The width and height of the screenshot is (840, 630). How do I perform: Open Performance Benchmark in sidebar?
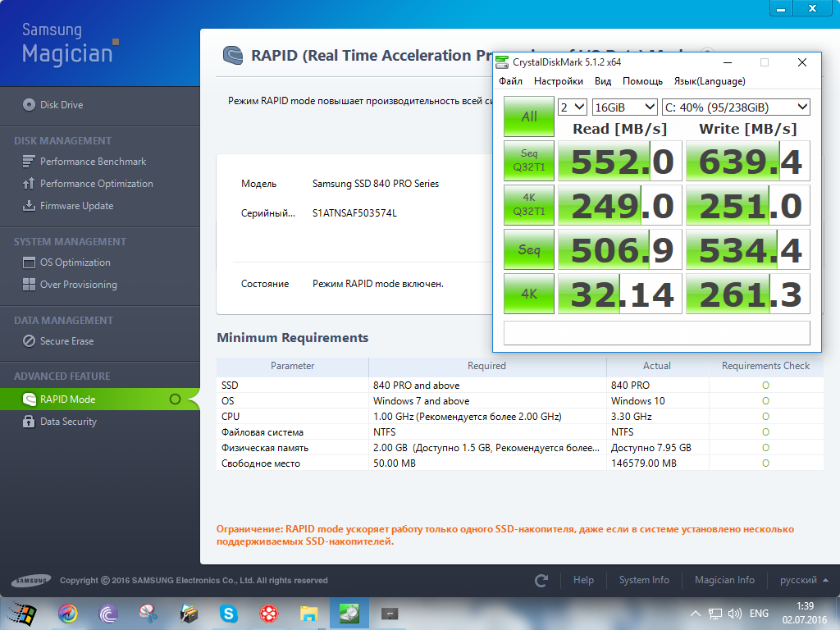coord(84,162)
